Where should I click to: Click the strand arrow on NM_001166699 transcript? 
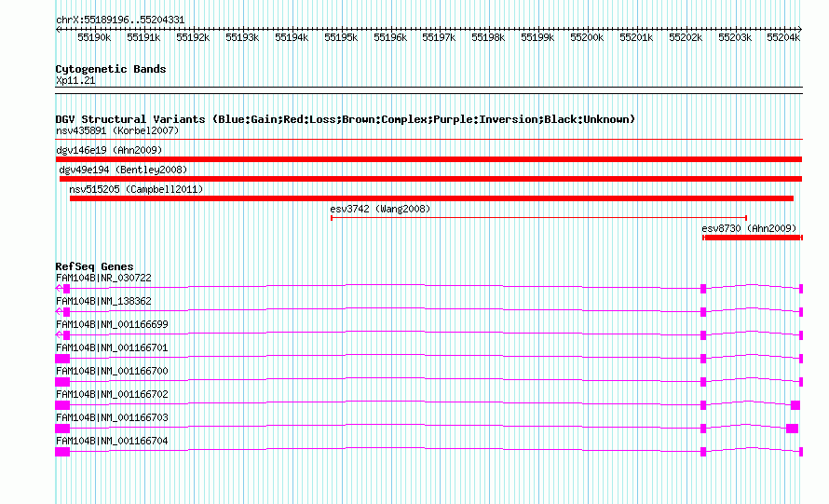[60, 334]
